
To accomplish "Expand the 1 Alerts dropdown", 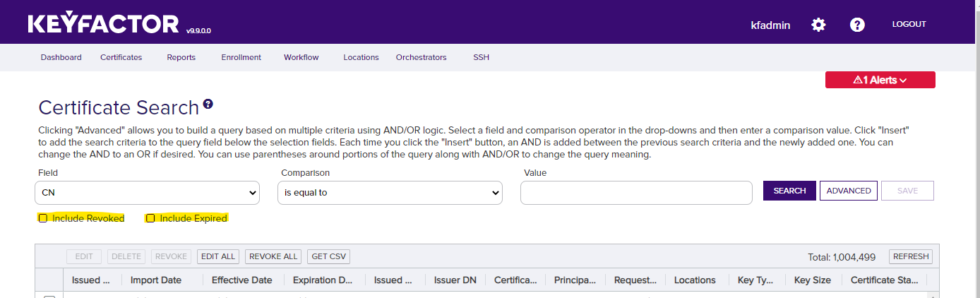I will [880, 81].
